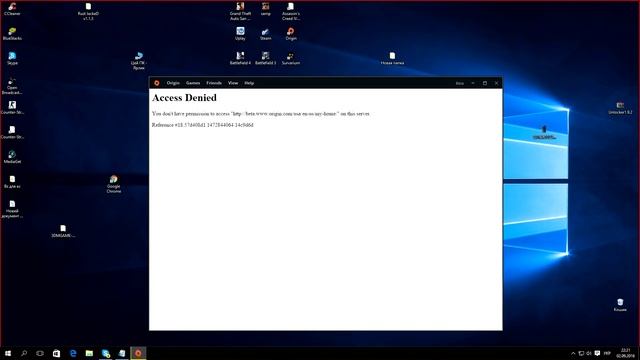Click the taskbar clock showing date and time
The image size is (640, 360).
(625, 353)
